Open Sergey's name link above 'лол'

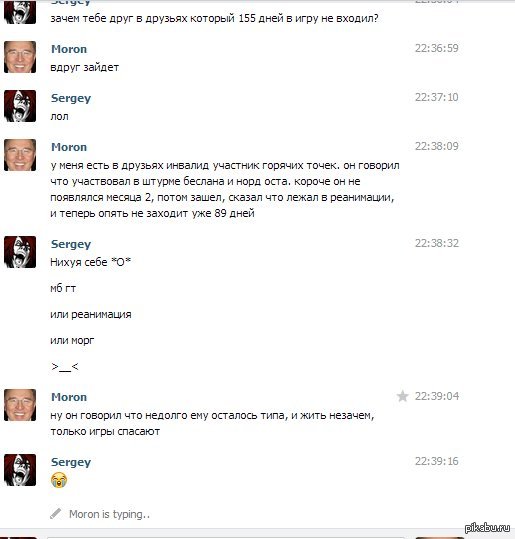71,99
